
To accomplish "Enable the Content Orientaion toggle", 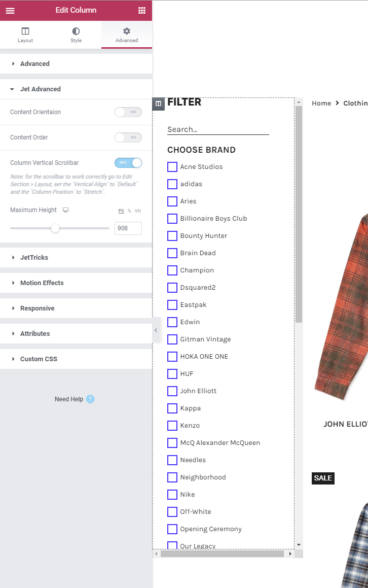I will click(x=128, y=112).
